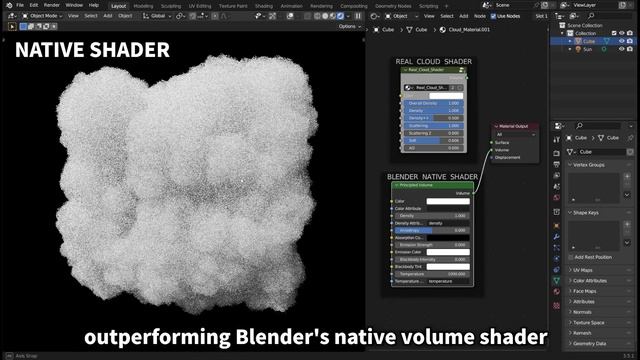640x360 pixels.
Task: Toggle viewport snapping magnet
Action: [193, 16]
